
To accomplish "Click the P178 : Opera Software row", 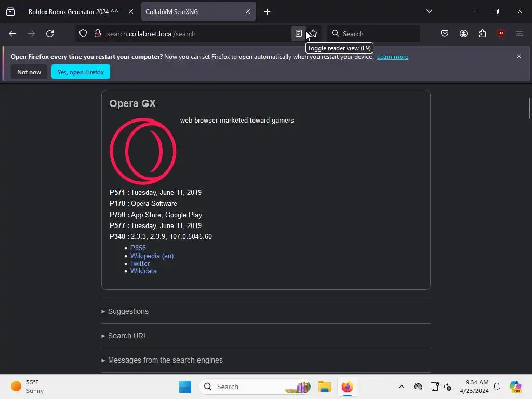I will coord(143,204).
